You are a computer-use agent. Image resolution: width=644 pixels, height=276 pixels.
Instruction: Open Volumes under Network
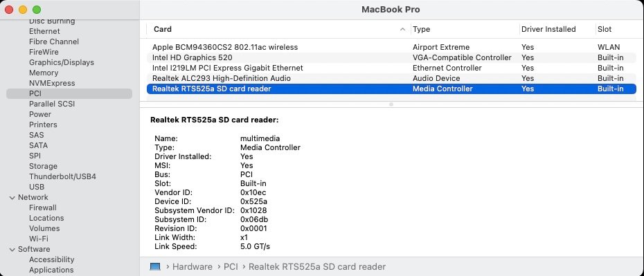(44, 228)
